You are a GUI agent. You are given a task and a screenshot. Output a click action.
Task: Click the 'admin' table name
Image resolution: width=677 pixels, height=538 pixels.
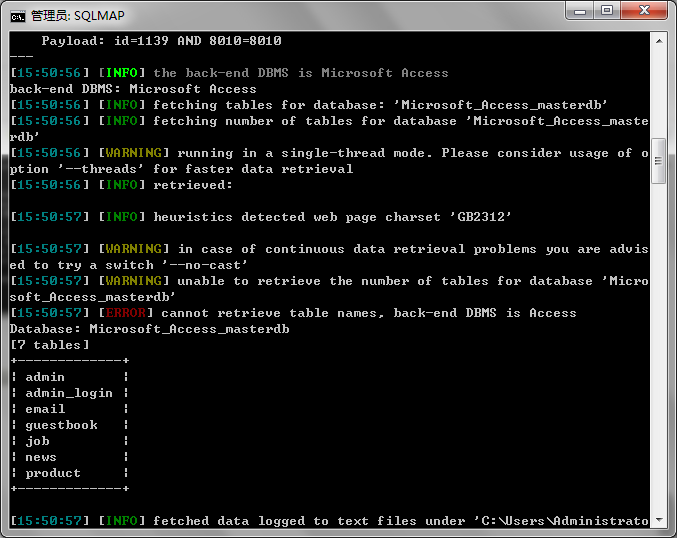tap(45, 377)
